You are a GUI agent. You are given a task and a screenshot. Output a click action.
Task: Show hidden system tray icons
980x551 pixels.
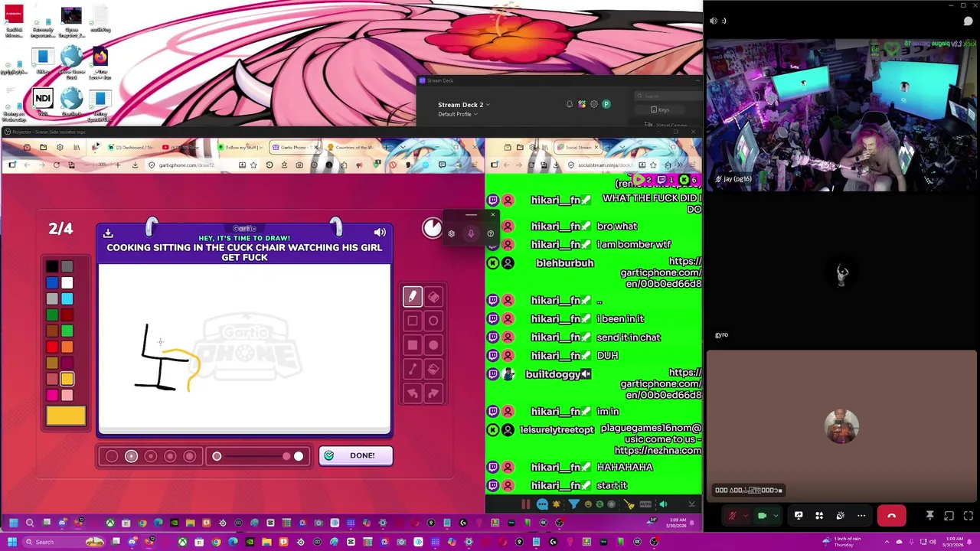(888, 542)
